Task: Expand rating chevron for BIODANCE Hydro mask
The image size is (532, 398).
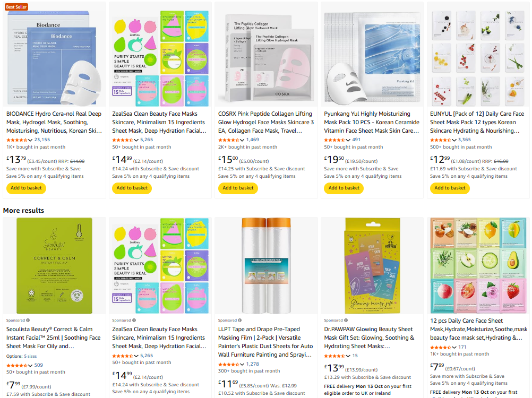Action: [30, 140]
